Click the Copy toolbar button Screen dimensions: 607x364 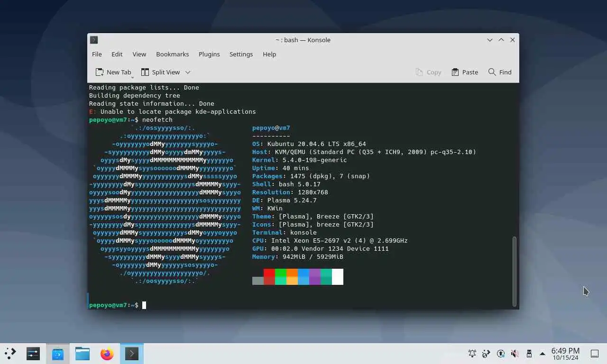(428, 72)
